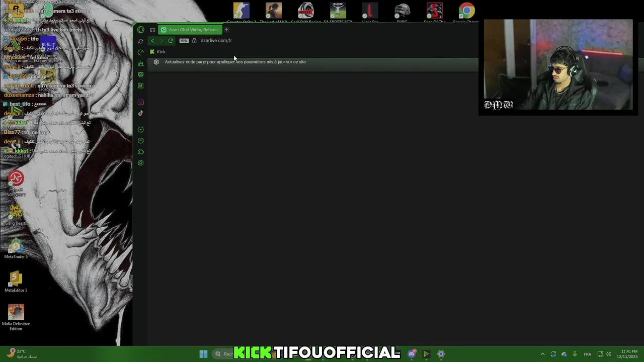The height and width of the screenshot is (362, 644).
Task: Open the M panel in sidebar
Action: [141, 85]
